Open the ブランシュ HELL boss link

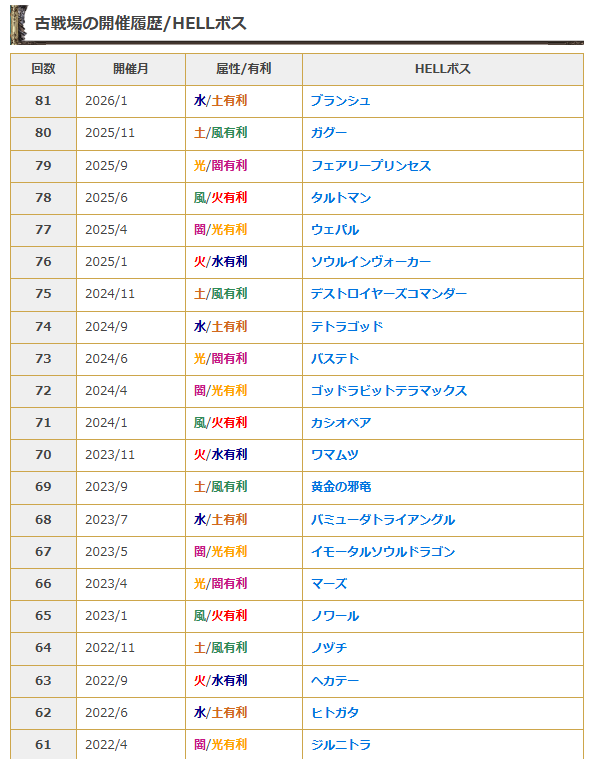340,101
